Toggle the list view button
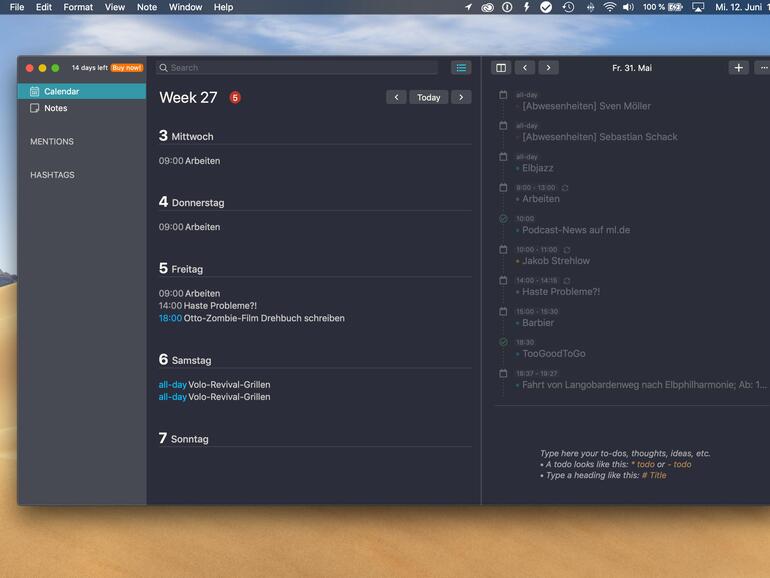The image size is (770, 578). coord(461,68)
